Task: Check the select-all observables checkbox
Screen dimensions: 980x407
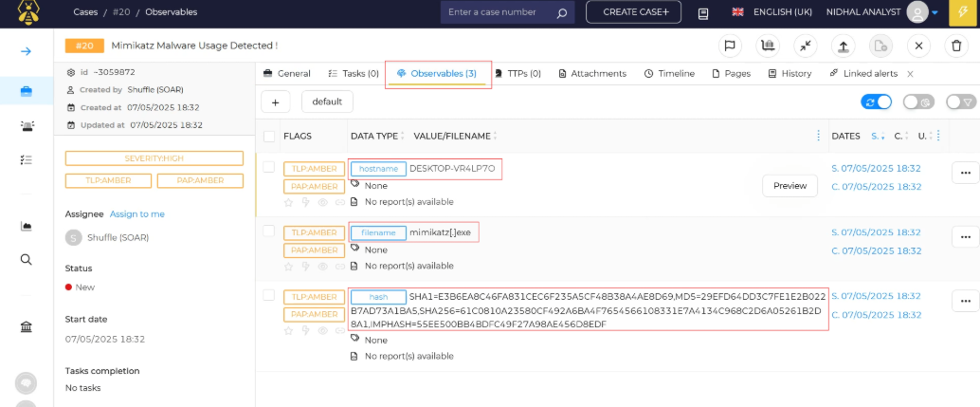Action: click(x=269, y=137)
